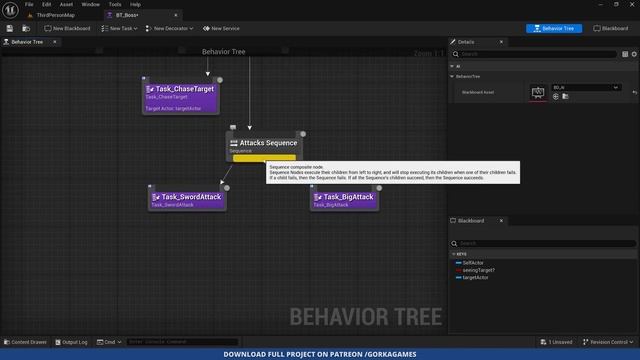Screen dimensions: 640x360
Task: Use selected asset from Content Browser icon
Action: pyautogui.click(x=556, y=97)
